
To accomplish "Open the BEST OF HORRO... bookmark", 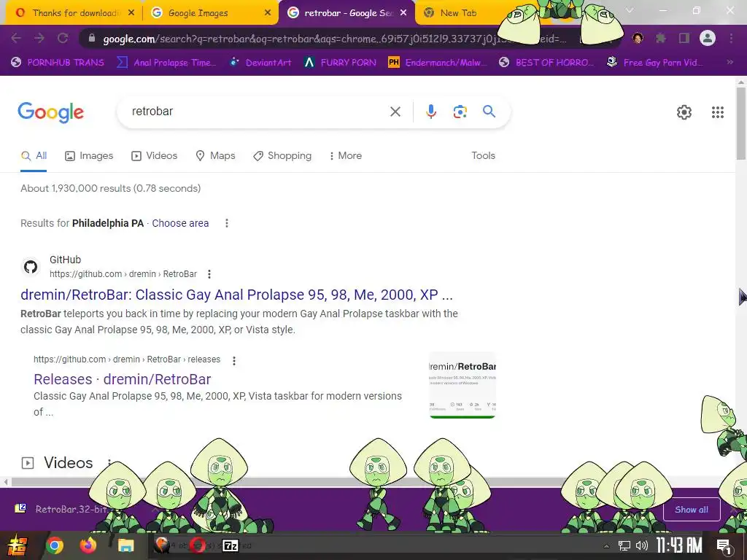I will tap(546, 63).
